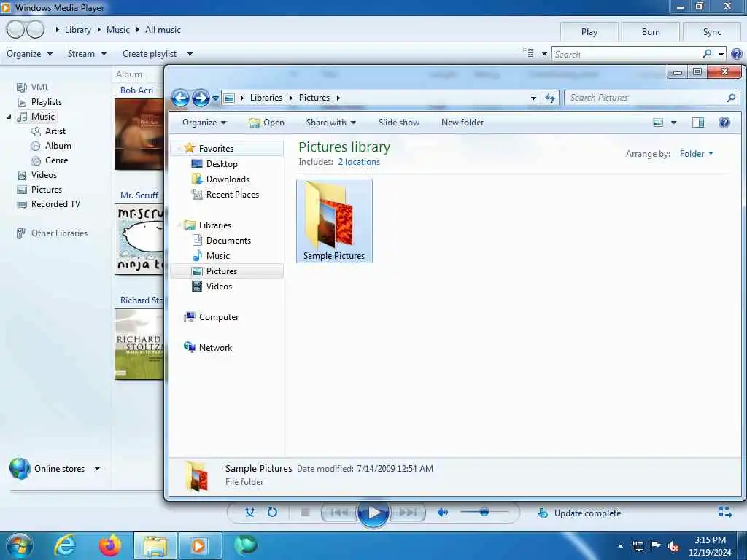Toggle the Explorer preview pane
Viewport: 747px width, 560px height.
698,122
